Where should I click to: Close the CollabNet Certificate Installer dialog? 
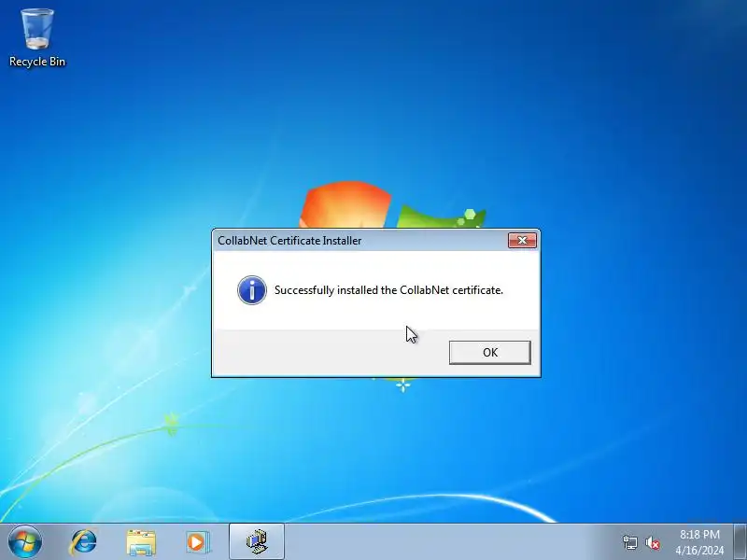click(522, 241)
